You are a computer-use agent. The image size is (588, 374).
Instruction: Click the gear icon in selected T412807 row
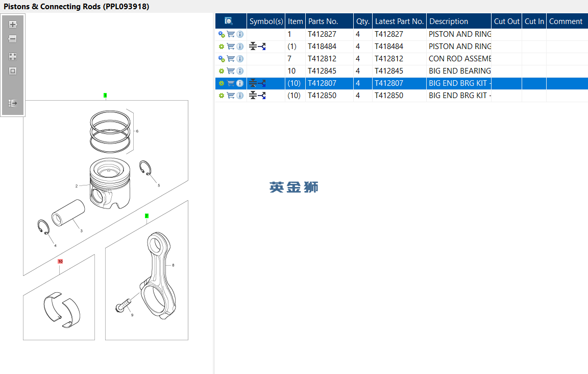click(x=222, y=83)
